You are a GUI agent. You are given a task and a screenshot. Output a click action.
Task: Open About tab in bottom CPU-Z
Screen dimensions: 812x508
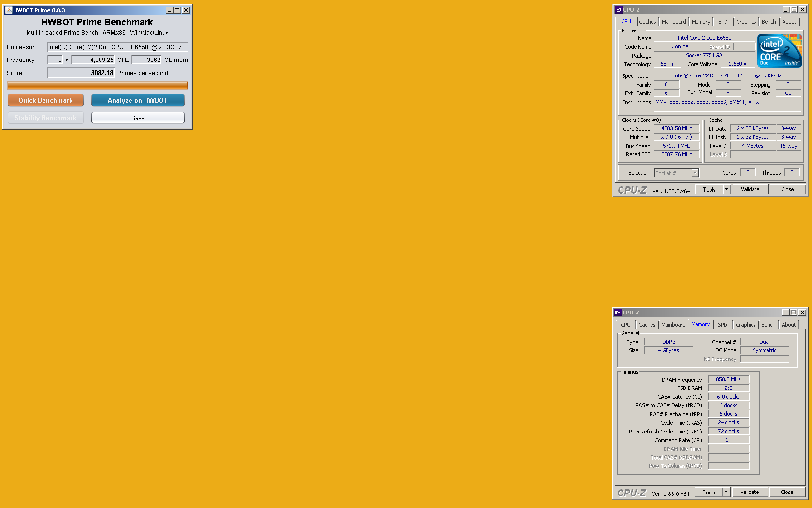coord(789,325)
